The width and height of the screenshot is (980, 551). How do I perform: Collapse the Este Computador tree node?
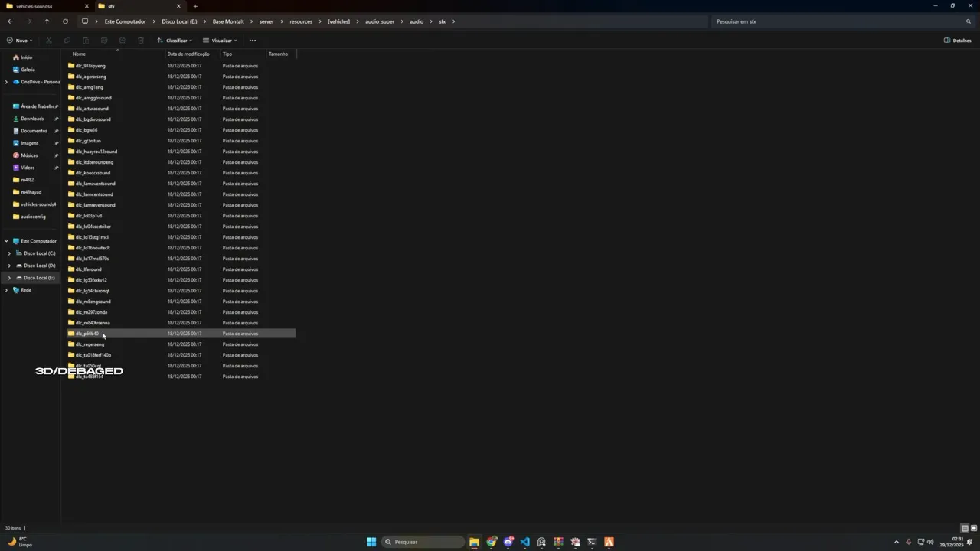click(6, 241)
